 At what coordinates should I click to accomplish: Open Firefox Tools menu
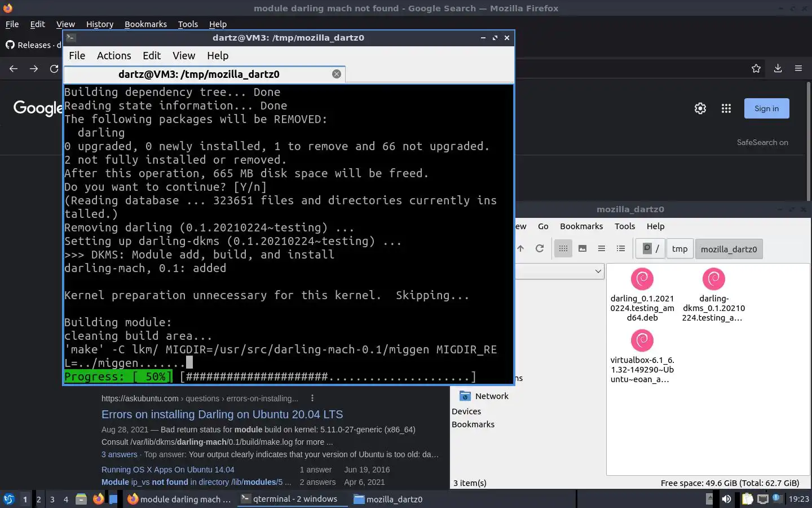tap(188, 24)
